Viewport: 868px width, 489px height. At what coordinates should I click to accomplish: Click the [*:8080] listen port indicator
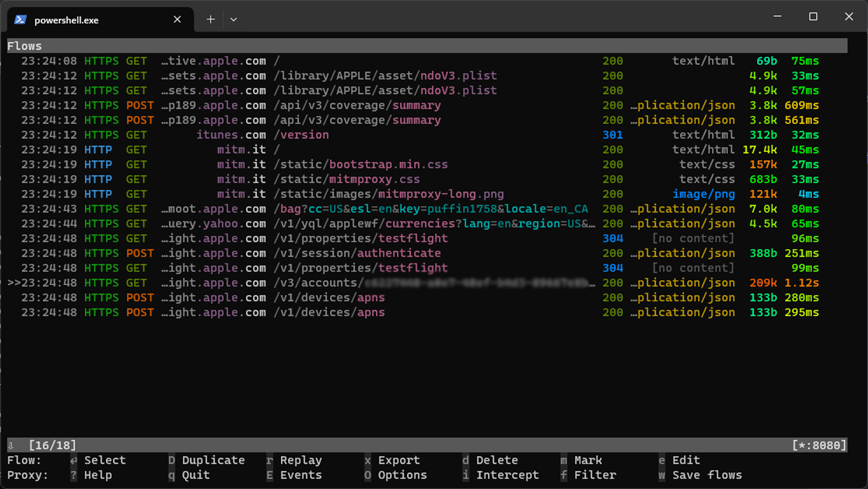coord(819,445)
